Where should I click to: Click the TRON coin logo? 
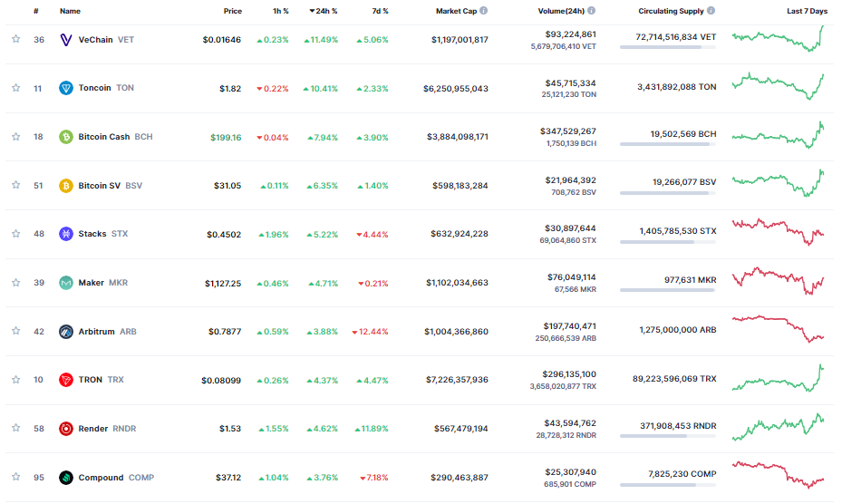pyautogui.click(x=66, y=380)
